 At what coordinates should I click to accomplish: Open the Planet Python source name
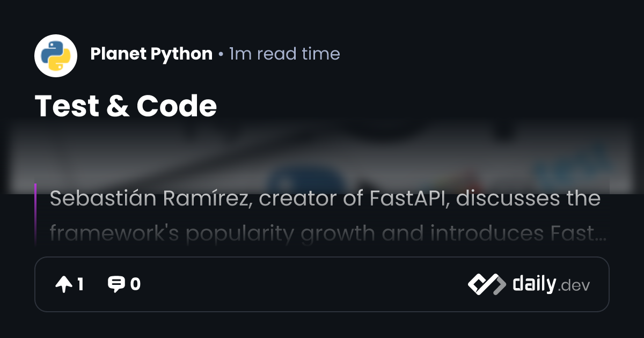pos(151,54)
